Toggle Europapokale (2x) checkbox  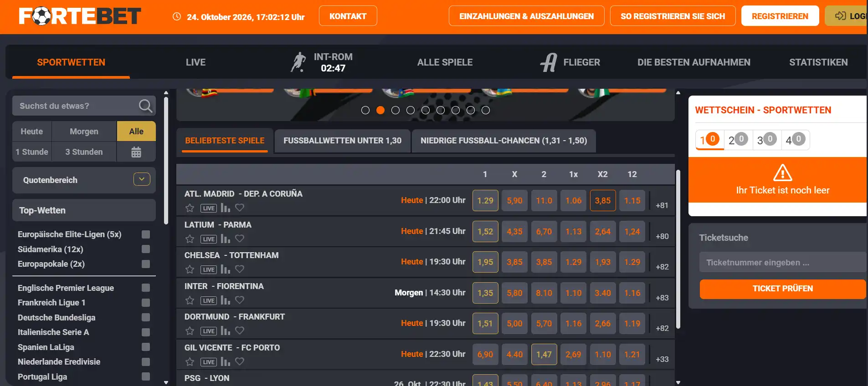[x=146, y=264]
